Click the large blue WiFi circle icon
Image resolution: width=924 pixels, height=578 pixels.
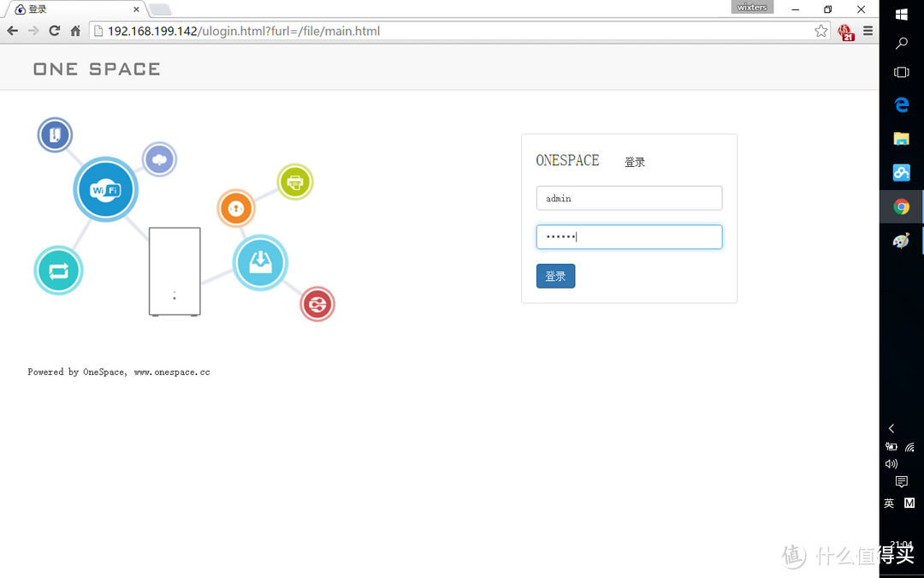[105, 189]
